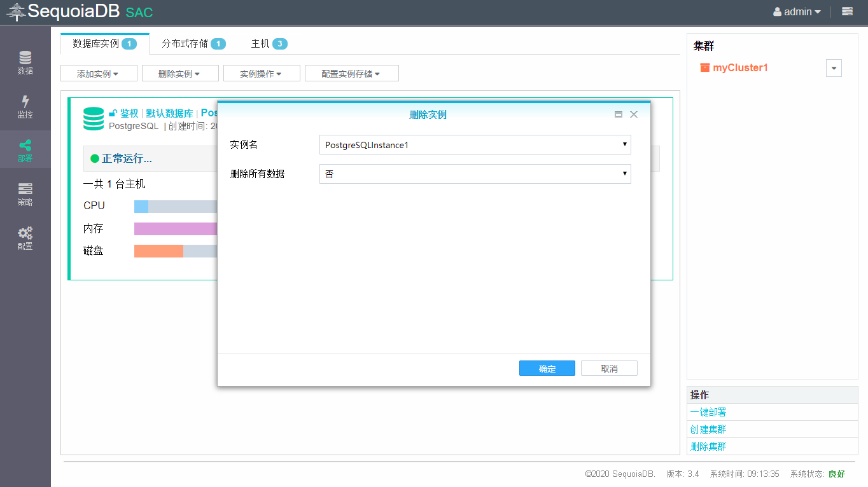Open the 添加实例 dropdown button
Screen dimensions: 868x487
pyautogui.click(x=99, y=74)
